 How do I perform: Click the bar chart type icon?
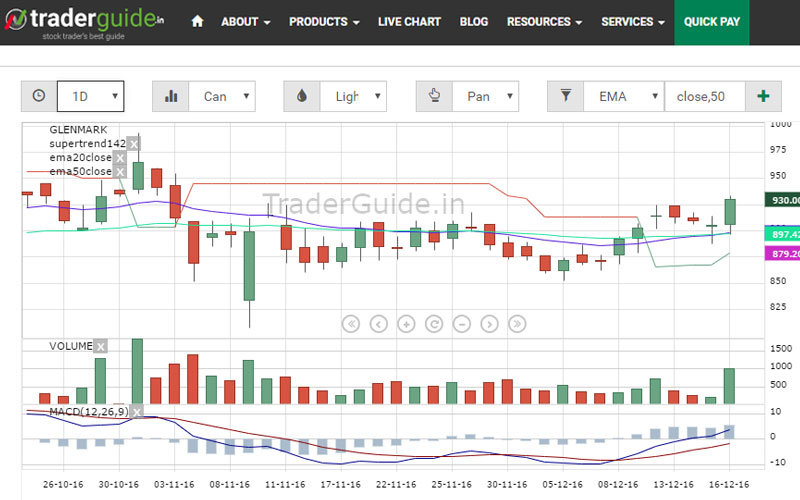[x=171, y=96]
